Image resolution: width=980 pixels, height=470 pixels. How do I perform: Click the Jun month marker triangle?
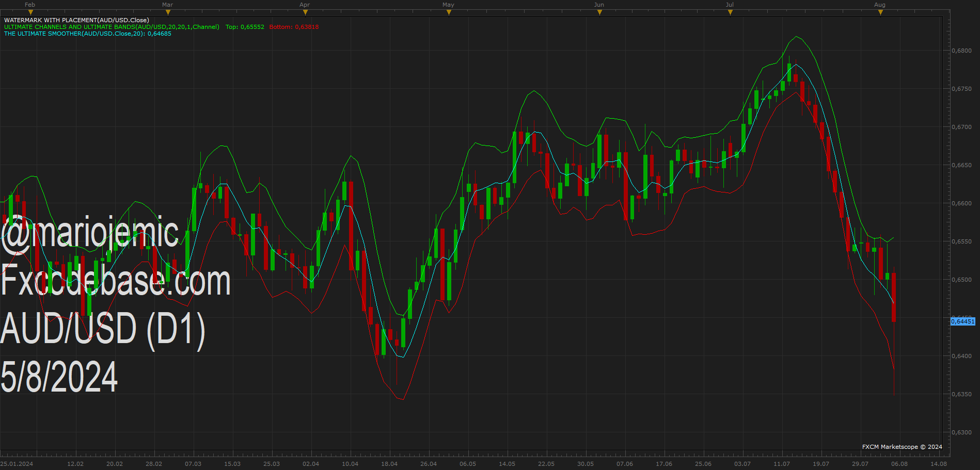599,12
